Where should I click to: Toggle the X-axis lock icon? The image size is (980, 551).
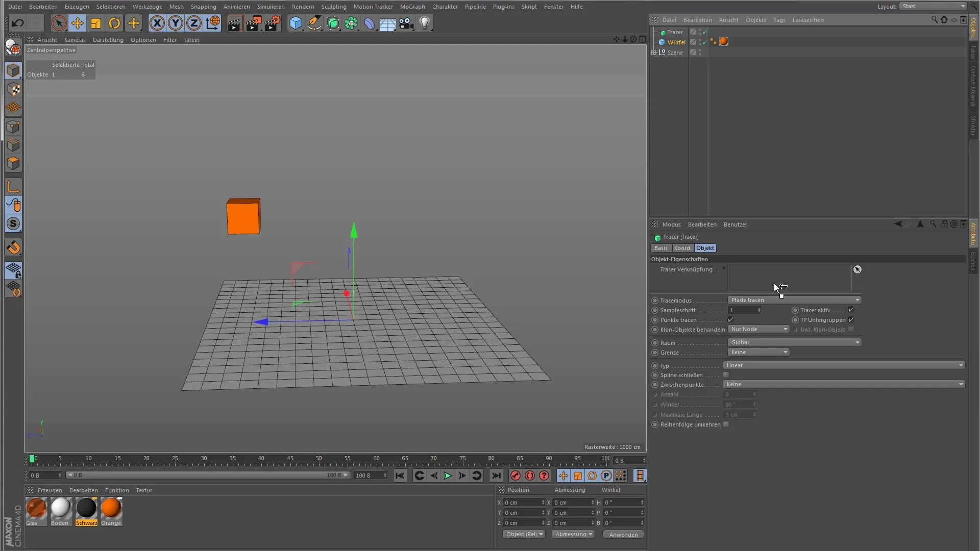point(157,23)
